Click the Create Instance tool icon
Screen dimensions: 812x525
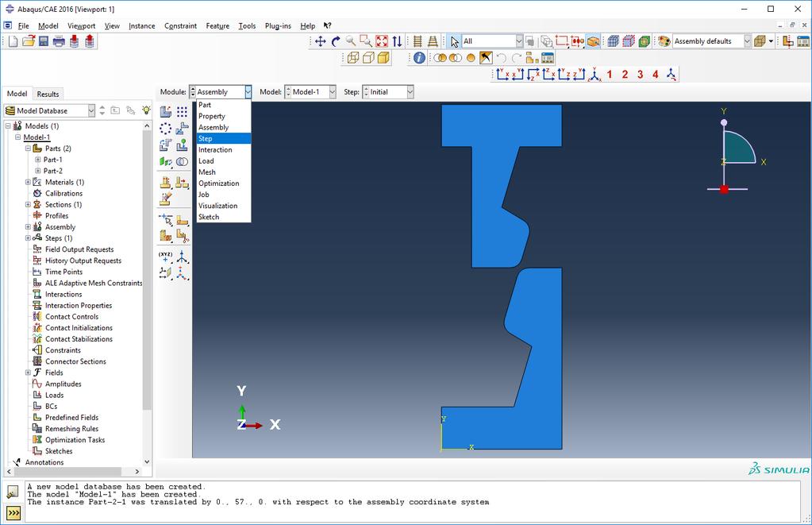[166, 111]
